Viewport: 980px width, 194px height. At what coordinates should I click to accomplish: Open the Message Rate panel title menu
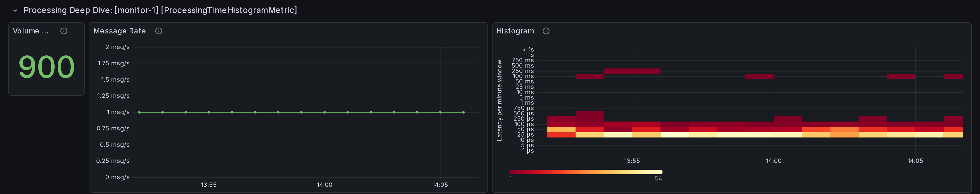(119, 31)
